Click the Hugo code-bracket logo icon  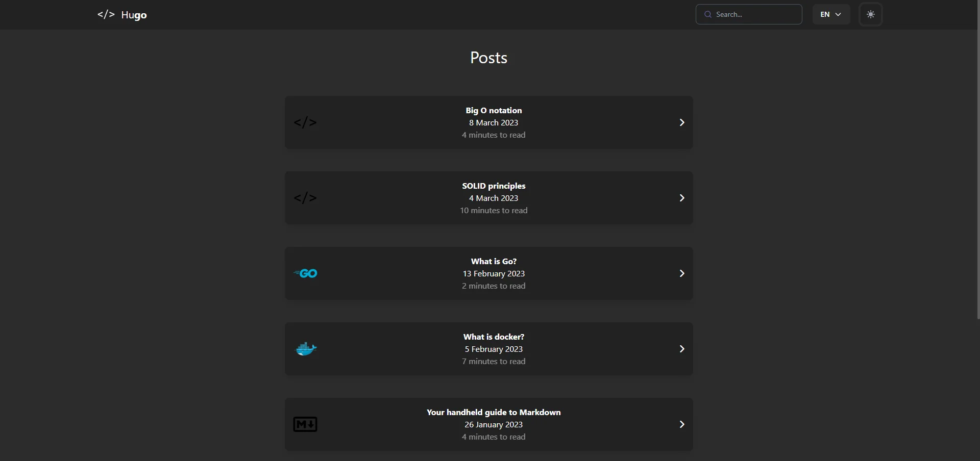[106, 15]
